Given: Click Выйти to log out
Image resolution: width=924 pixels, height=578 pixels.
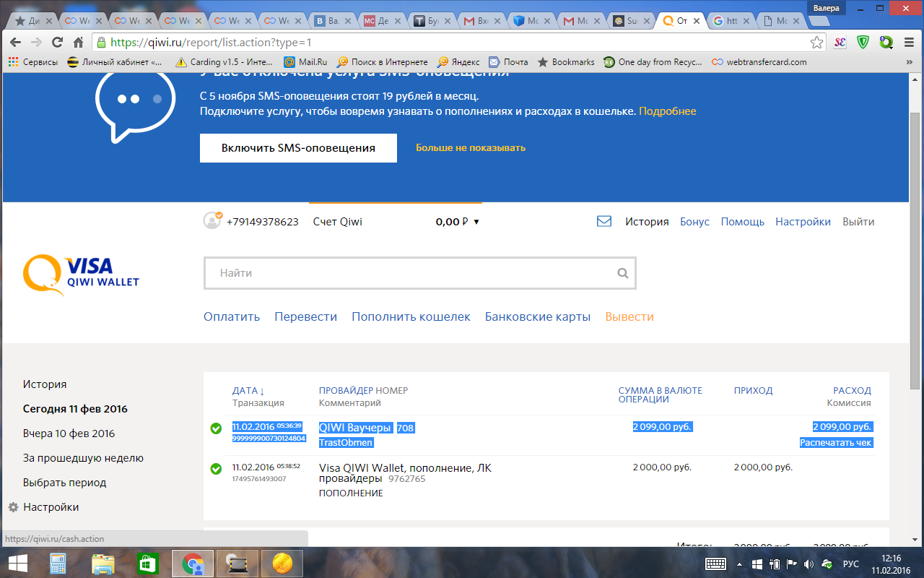Looking at the screenshot, I should [858, 222].
